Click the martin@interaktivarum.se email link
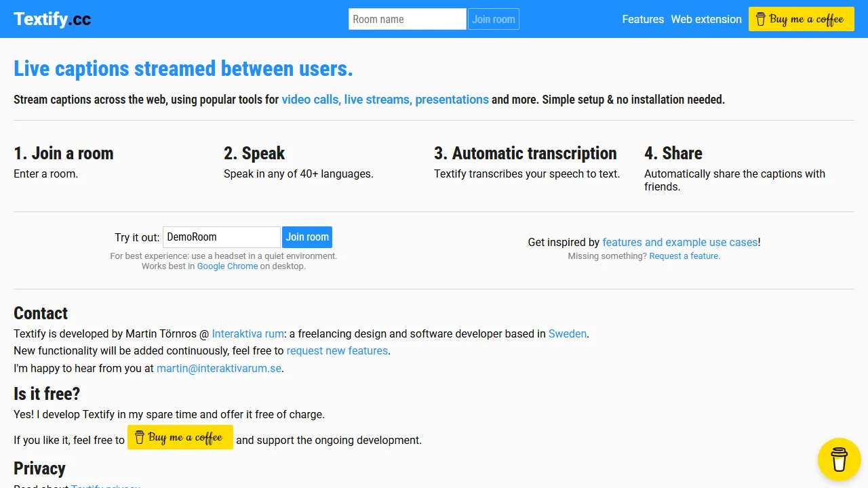This screenshot has width=868, height=488. [218, 368]
